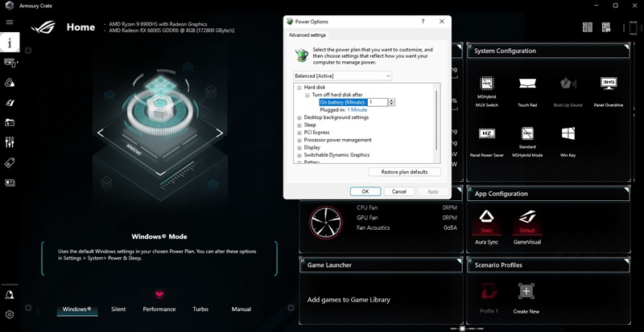Click Restore plan defaults
The image size is (644, 332).
[x=405, y=172]
